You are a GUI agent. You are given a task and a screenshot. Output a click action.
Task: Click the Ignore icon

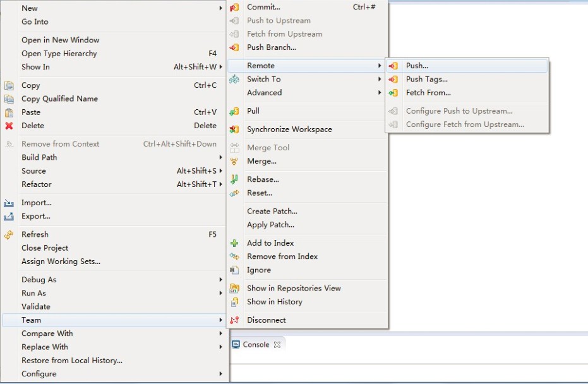[x=234, y=270]
